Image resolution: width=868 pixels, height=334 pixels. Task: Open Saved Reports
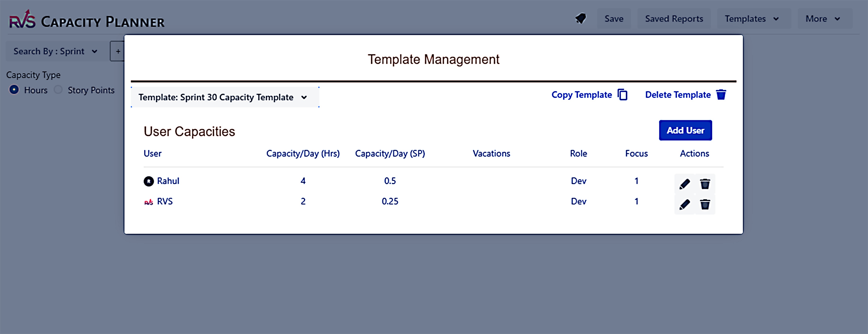[x=674, y=19]
